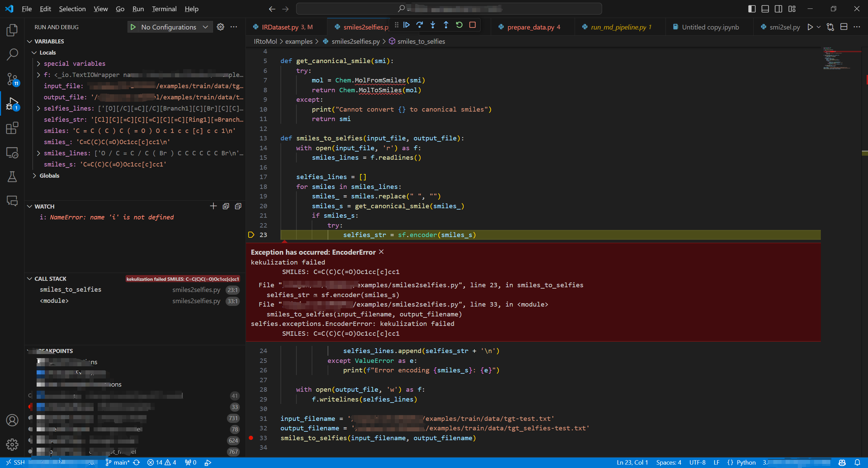Click breadcrumb smiles_to_selfies
The width and height of the screenshot is (868, 468).
point(421,41)
